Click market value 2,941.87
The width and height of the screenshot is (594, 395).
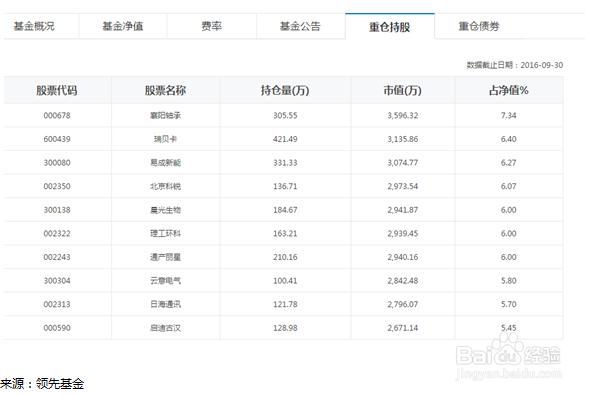click(403, 210)
